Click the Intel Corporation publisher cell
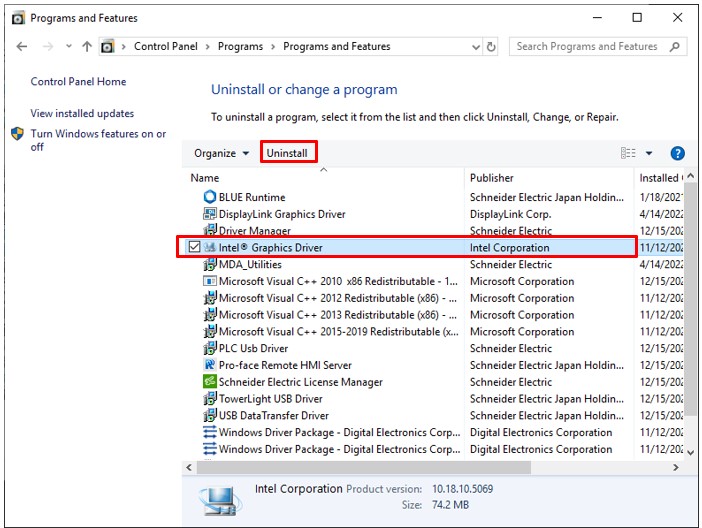 point(509,248)
